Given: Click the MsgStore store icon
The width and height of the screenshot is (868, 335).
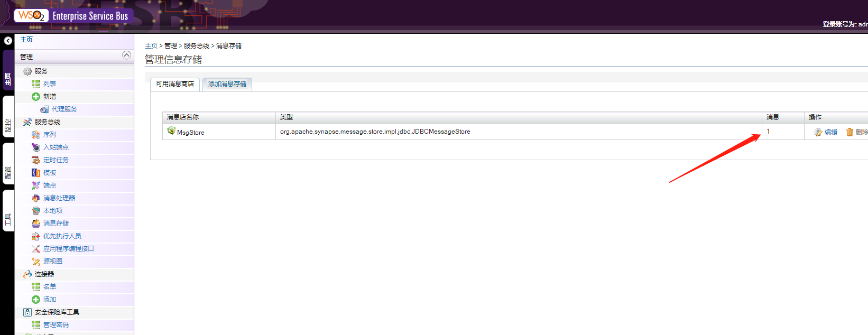Looking at the screenshot, I should 171,131.
